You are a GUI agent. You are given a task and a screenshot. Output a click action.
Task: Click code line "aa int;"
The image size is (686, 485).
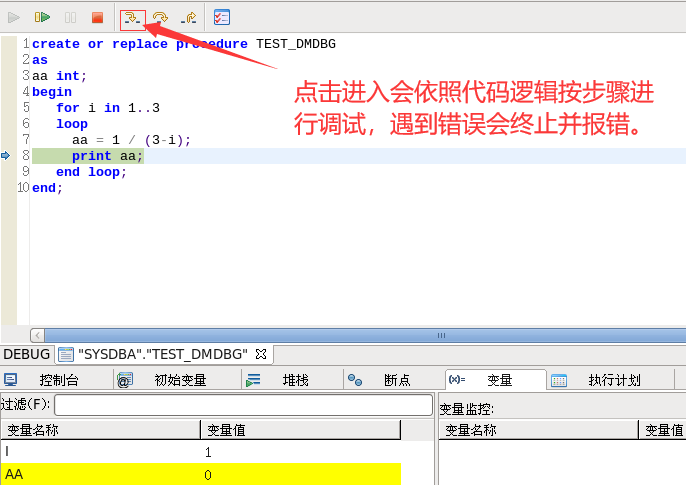pos(60,76)
